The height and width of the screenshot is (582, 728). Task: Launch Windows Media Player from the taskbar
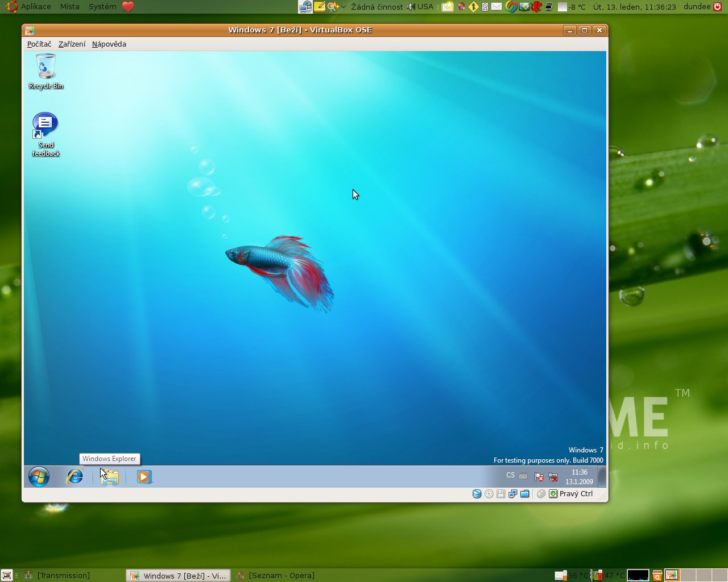click(x=144, y=477)
